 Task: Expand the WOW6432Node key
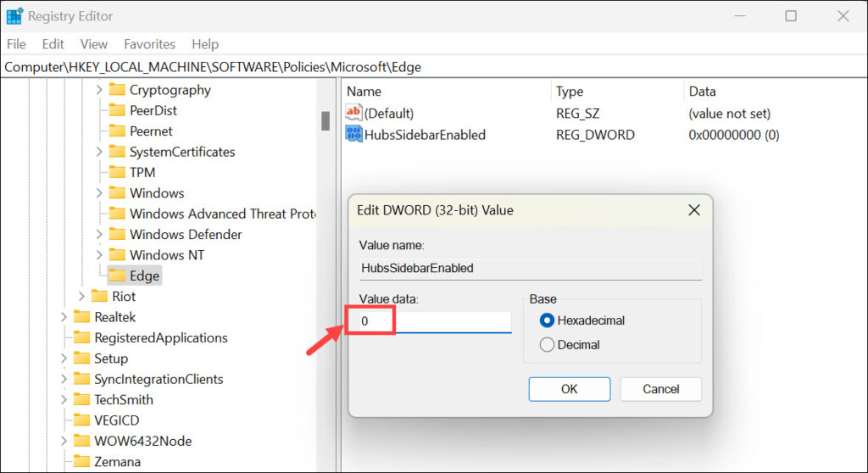(64, 441)
